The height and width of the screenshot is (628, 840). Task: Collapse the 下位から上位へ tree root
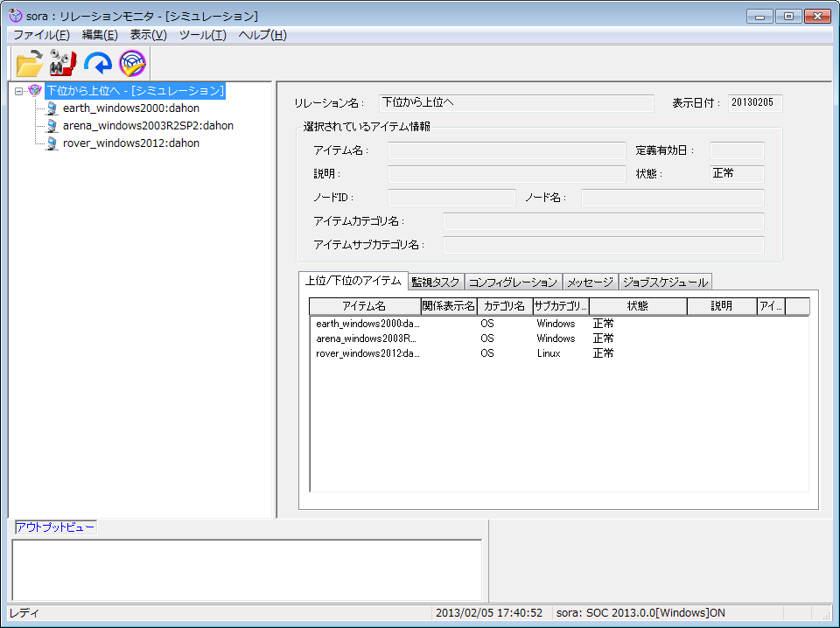(18, 91)
